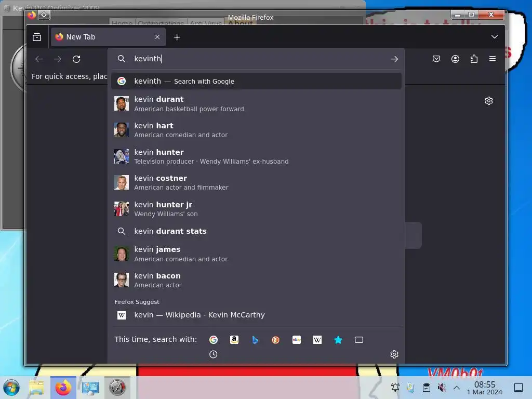Reload the current page
Viewport: 532px width, 399px height.
[76, 59]
